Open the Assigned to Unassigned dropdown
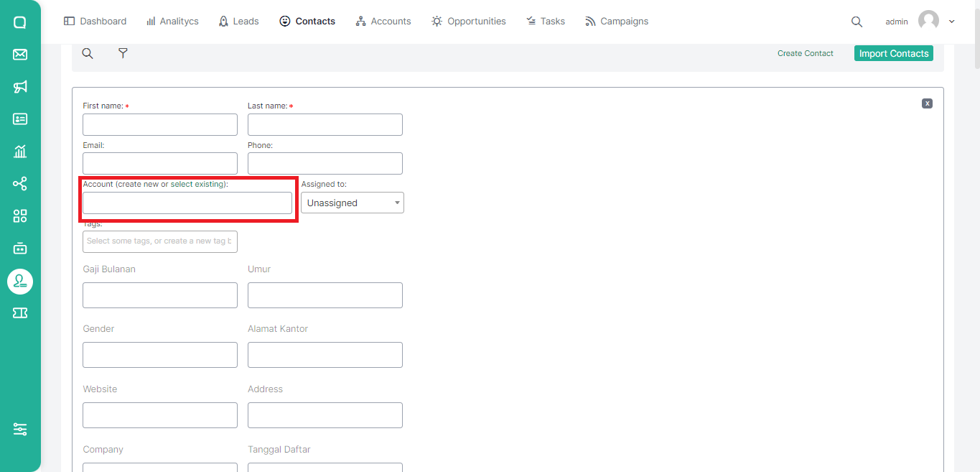 point(353,203)
